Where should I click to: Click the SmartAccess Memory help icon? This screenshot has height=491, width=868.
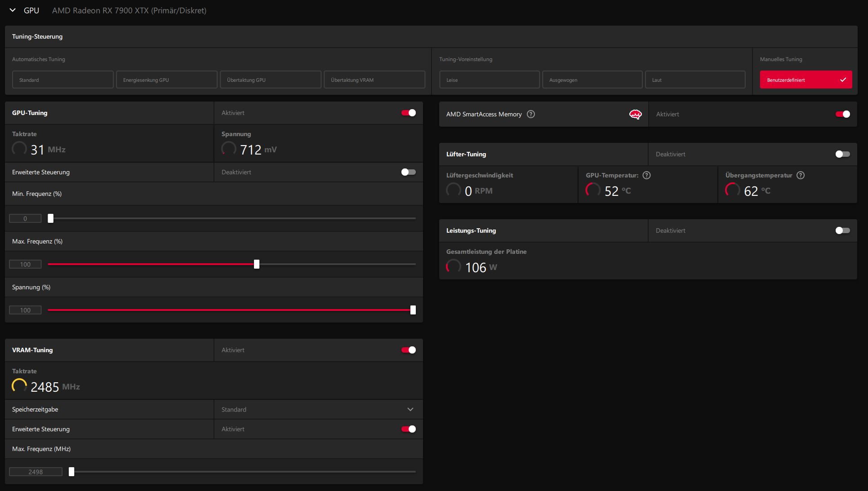click(531, 114)
